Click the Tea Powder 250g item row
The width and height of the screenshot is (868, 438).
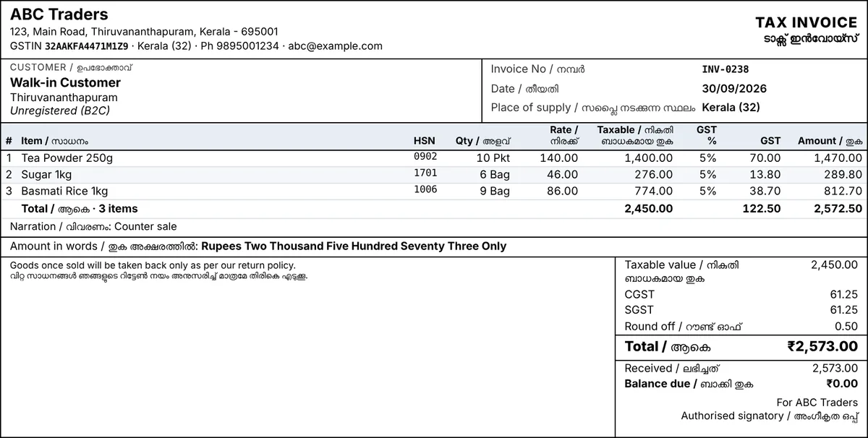coord(434,158)
